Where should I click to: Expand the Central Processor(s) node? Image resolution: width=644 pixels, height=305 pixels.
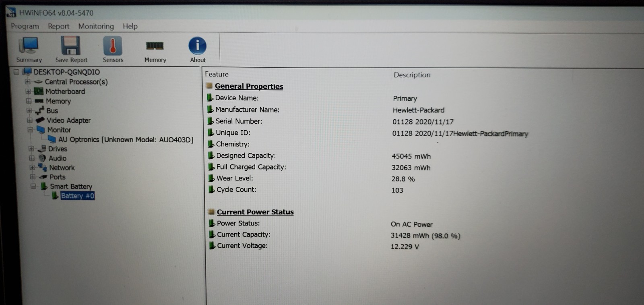point(28,81)
